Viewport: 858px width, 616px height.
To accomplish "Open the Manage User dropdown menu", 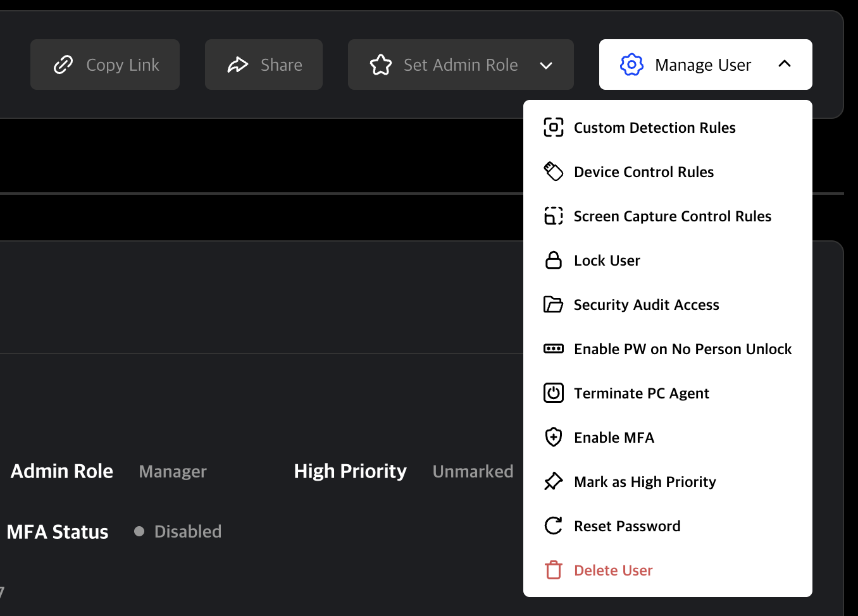I will click(x=704, y=65).
